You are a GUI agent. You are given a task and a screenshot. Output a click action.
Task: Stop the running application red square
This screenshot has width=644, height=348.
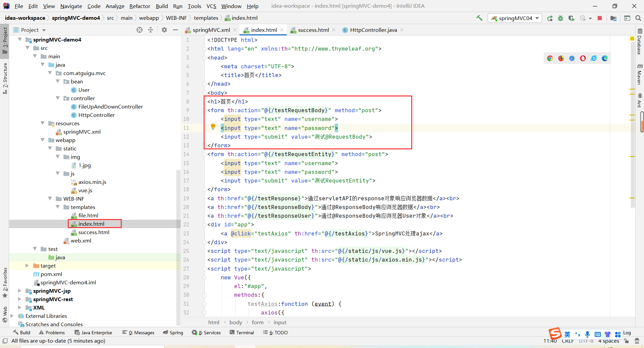[x=600, y=18]
